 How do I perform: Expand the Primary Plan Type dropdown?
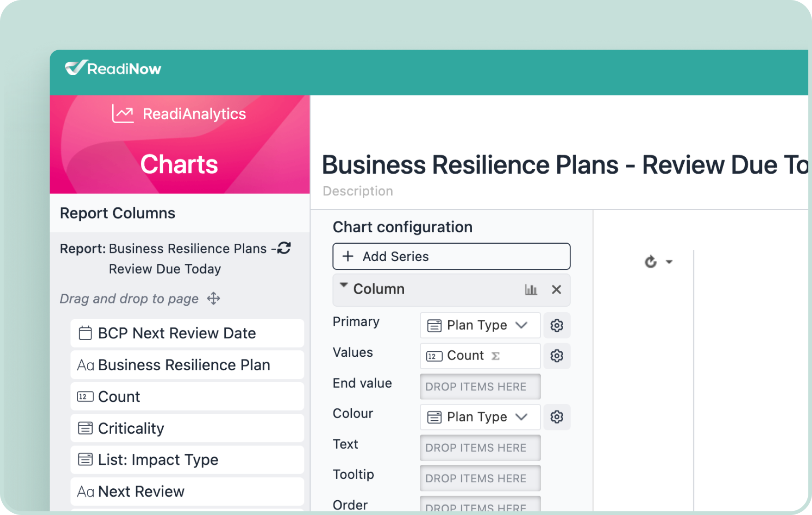(521, 325)
